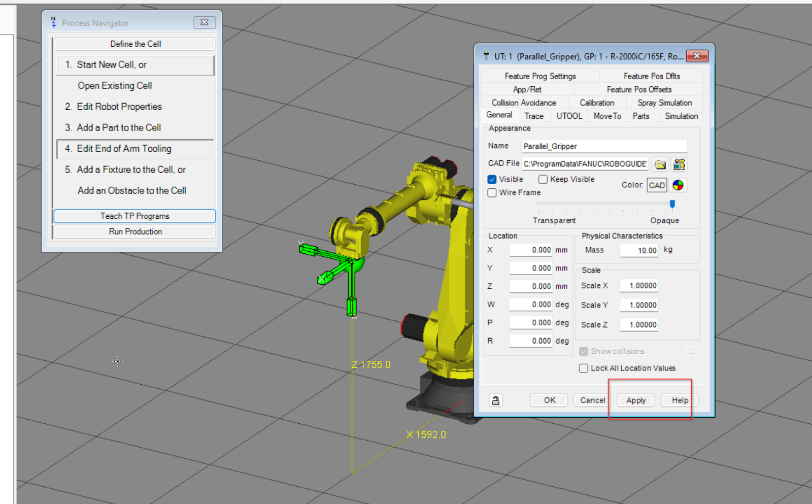Click the Scale Y value field
812x504 pixels.
639,305
